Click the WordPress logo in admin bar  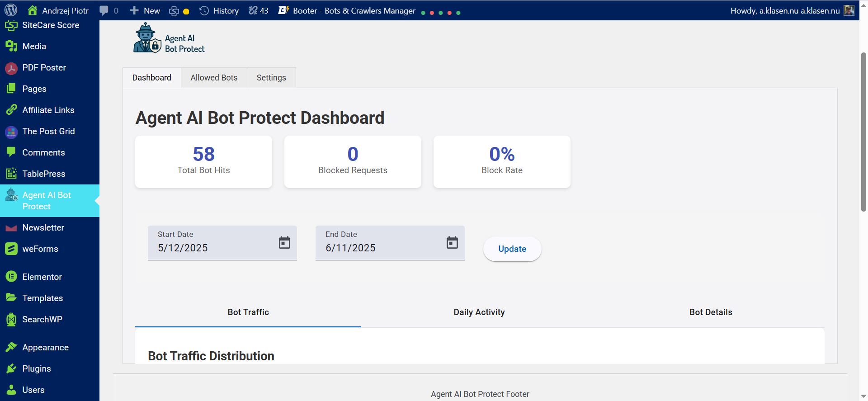[x=11, y=10]
